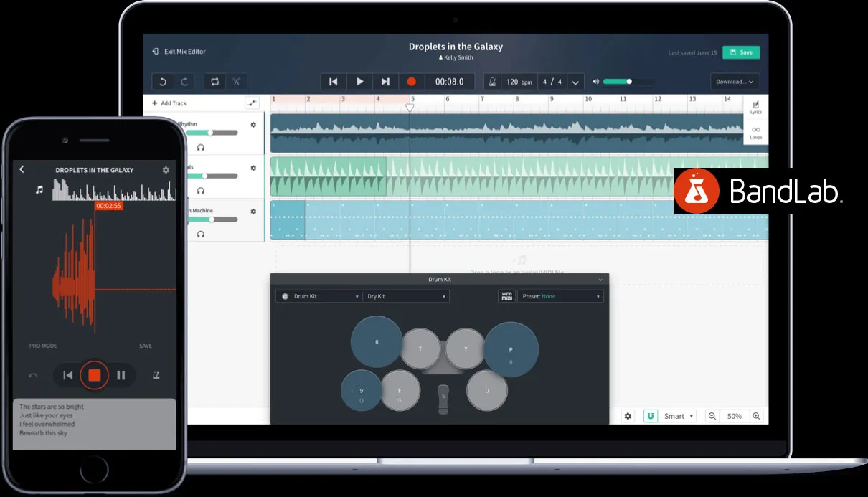
Task: Open the phone app settings gear
Action: [166, 170]
